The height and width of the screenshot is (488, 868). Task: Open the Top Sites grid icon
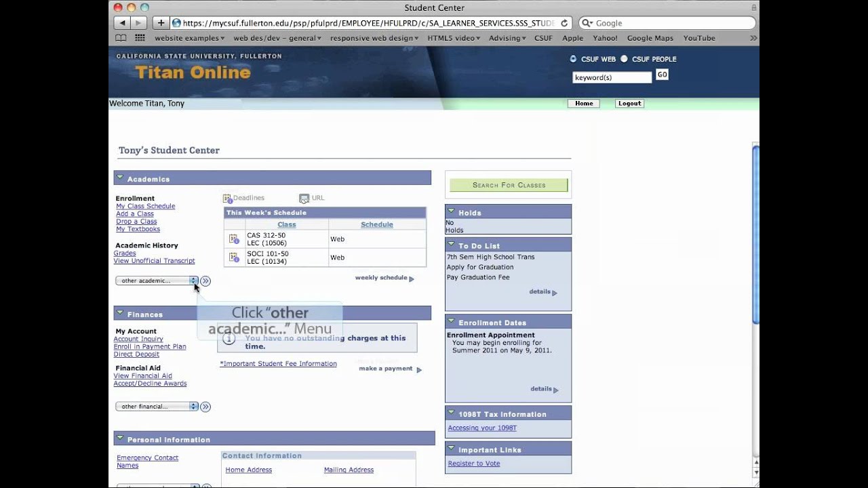[140, 38]
